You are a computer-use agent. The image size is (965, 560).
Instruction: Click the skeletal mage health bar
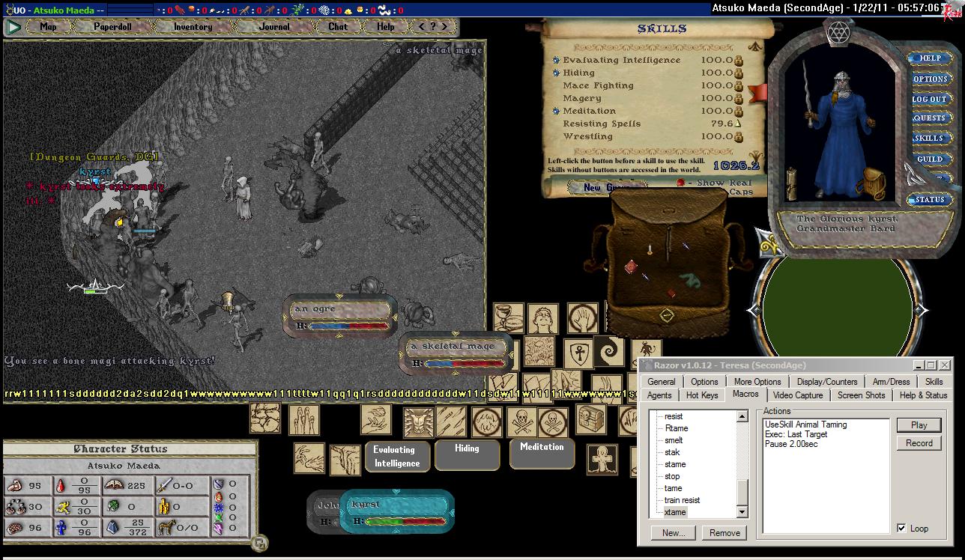(x=456, y=353)
